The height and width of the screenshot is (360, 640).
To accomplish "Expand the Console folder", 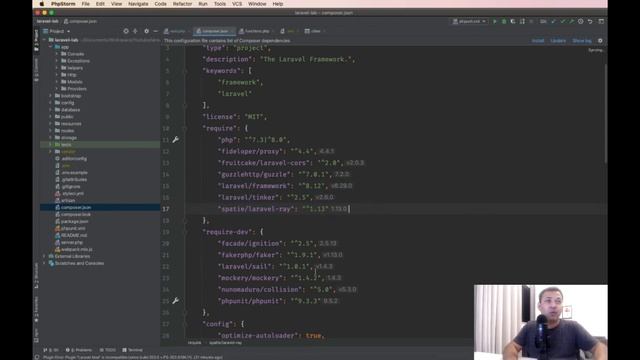I will coord(57,54).
